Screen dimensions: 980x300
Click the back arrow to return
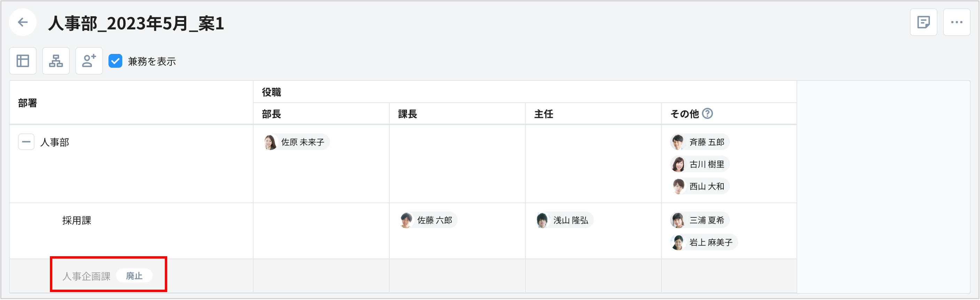coord(22,22)
